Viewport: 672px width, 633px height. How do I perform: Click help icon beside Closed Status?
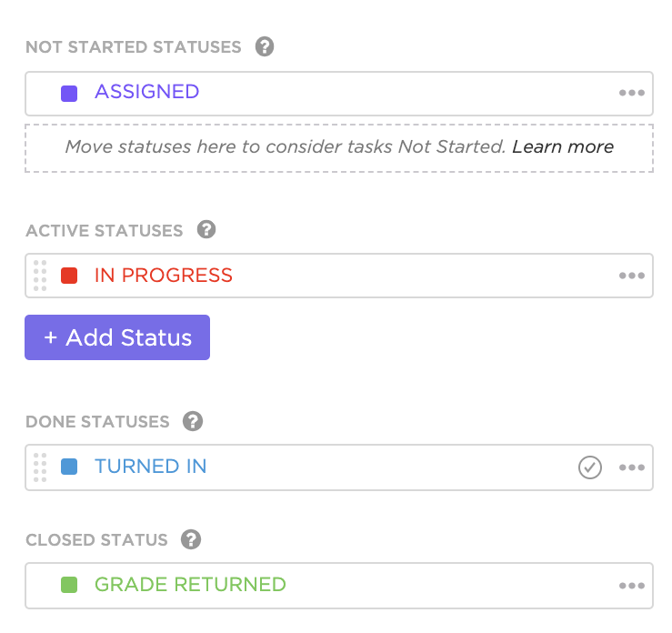(190, 539)
